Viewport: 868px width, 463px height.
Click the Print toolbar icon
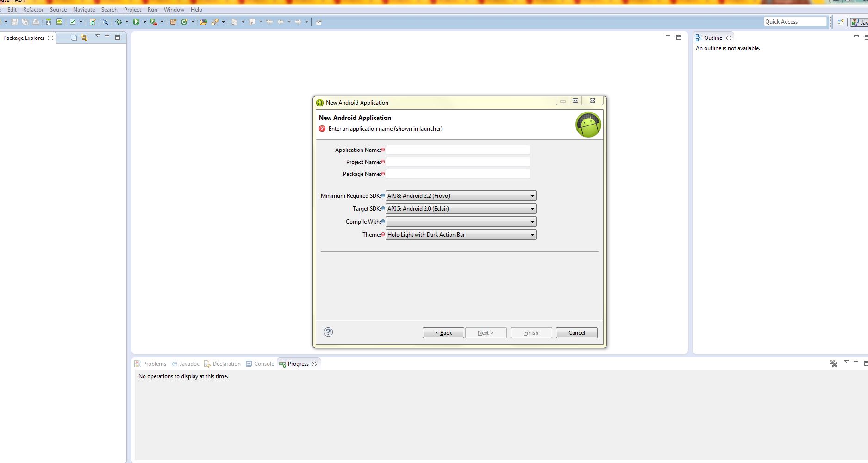tap(36, 22)
